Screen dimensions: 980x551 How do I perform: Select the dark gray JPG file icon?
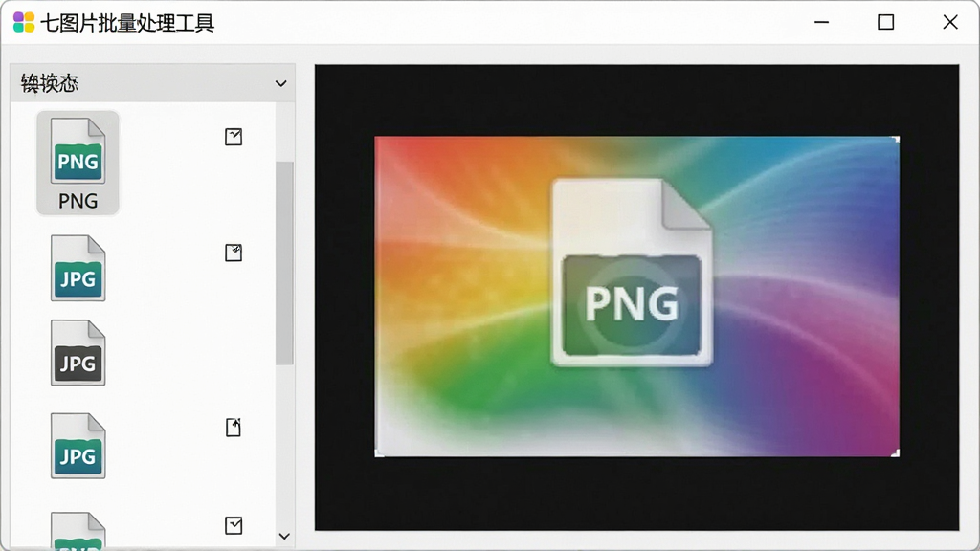pos(78,353)
